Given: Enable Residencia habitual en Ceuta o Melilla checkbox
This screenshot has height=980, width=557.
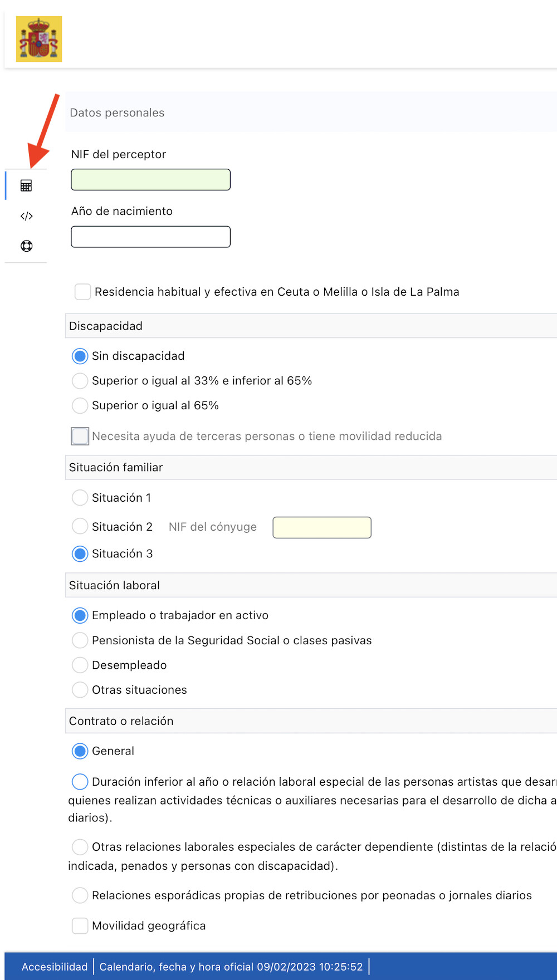Looking at the screenshot, I should [83, 292].
